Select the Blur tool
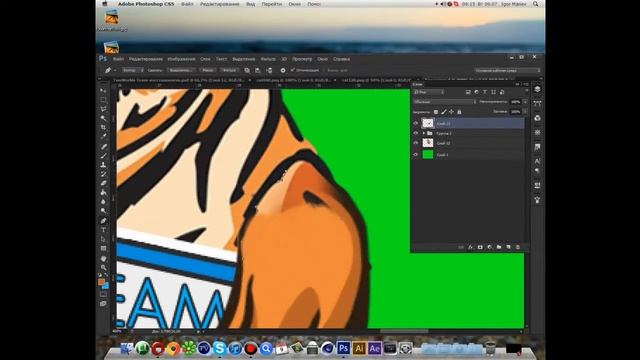The image size is (640, 360). [103, 202]
